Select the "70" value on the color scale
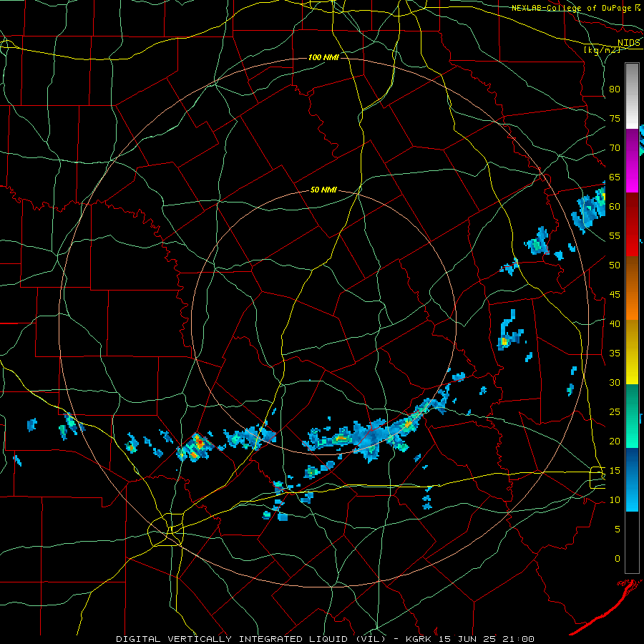This screenshot has height=644, width=644. (615, 148)
